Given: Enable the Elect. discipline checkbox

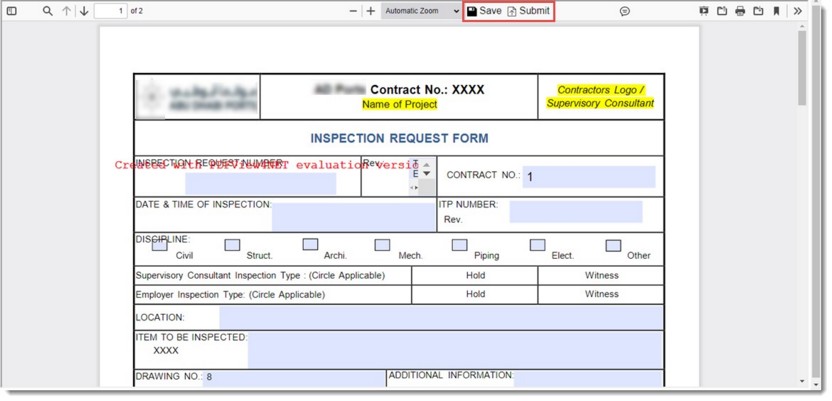Looking at the screenshot, I should point(537,245).
